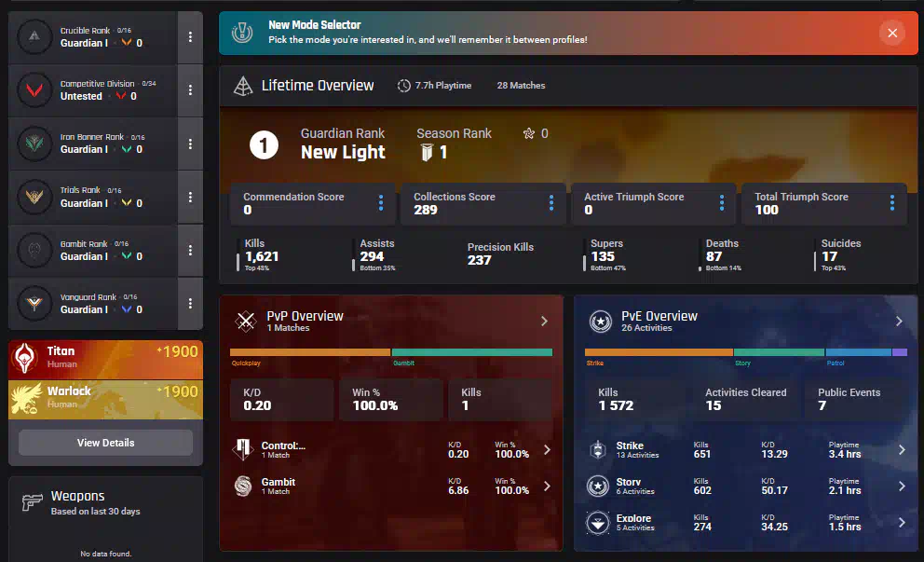Click the Control mode icon
The height and width of the screenshot is (562, 924).
click(243, 449)
